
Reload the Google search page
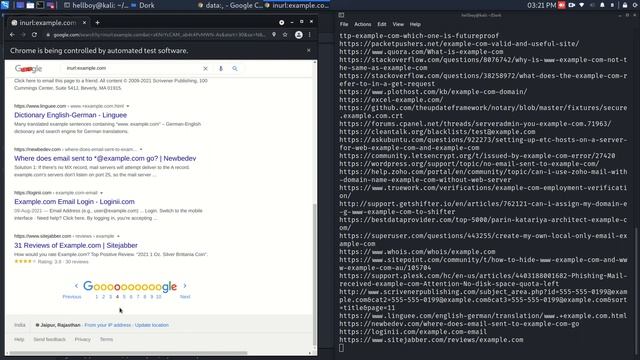coord(34,35)
